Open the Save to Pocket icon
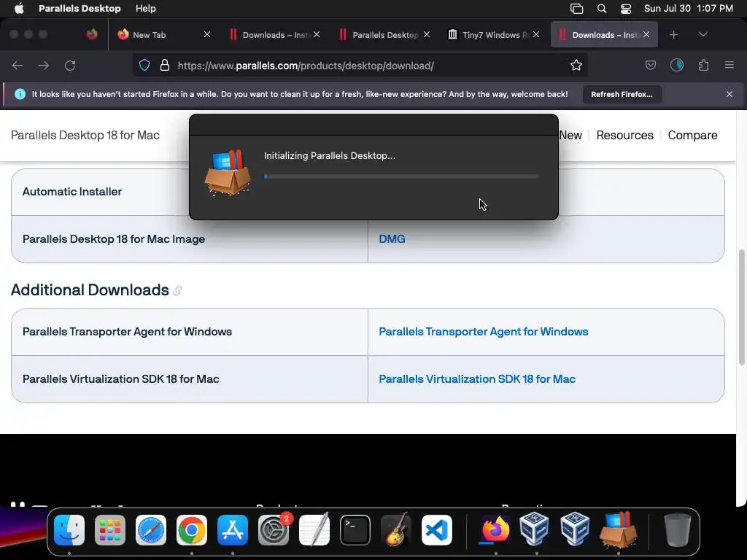This screenshot has width=747, height=560. [650, 66]
